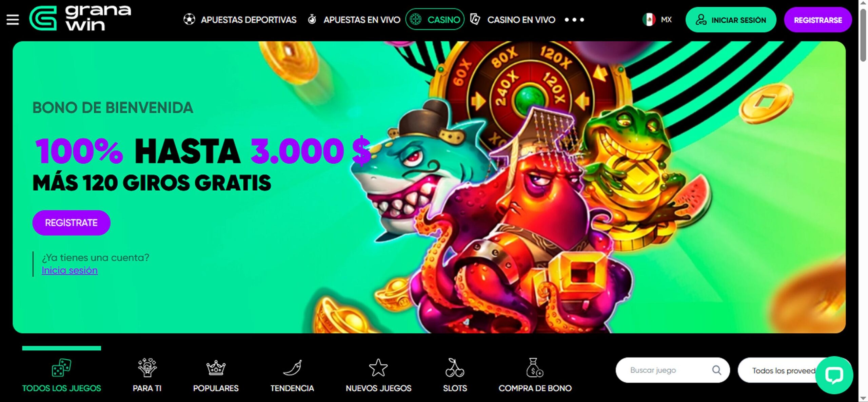Screen dimensions: 868x402
Task: Select the Slots cherry icon
Action: 455,367
